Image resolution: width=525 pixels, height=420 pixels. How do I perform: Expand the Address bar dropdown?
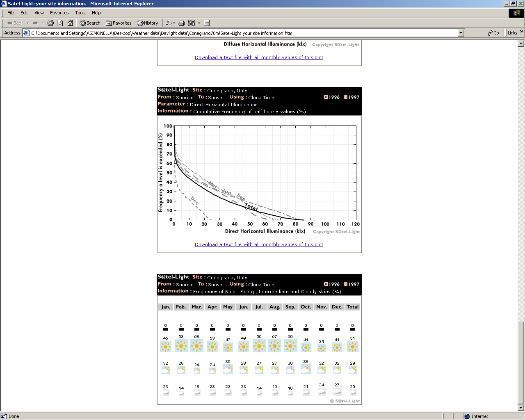pos(461,33)
